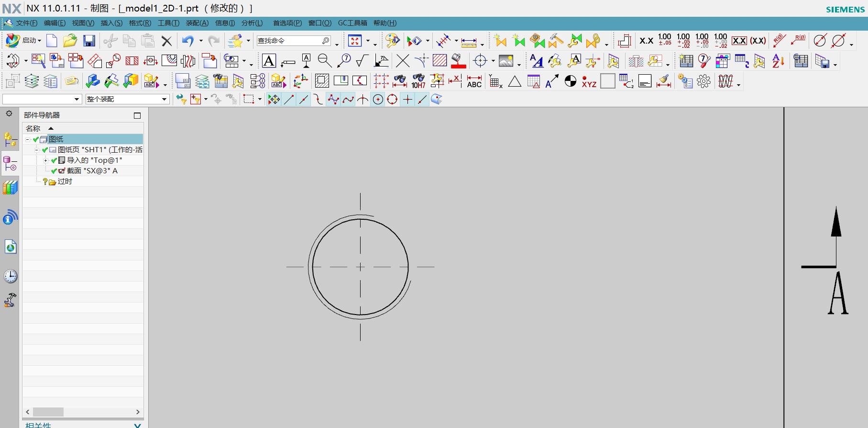Toggle the Existing Point plus snap
This screenshot has height=428, width=868.
coord(407,99)
